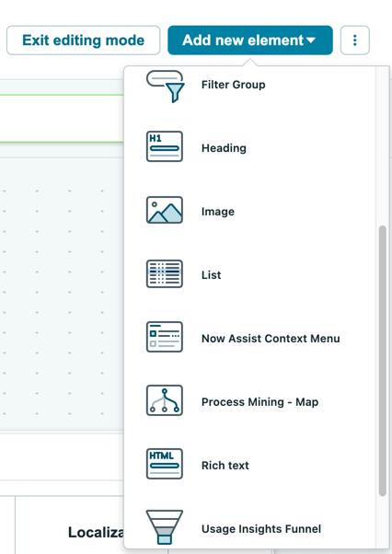The image size is (392, 554).
Task: Click the Image mountain picture icon
Action: click(x=165, y=210)
